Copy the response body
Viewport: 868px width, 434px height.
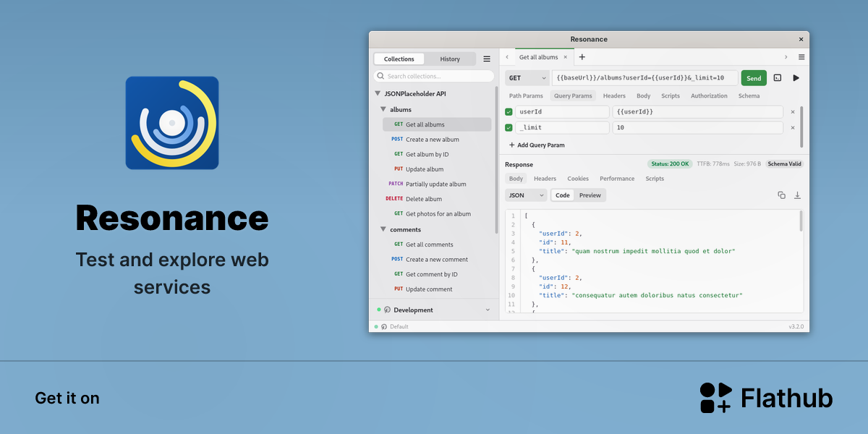point(781,195)
